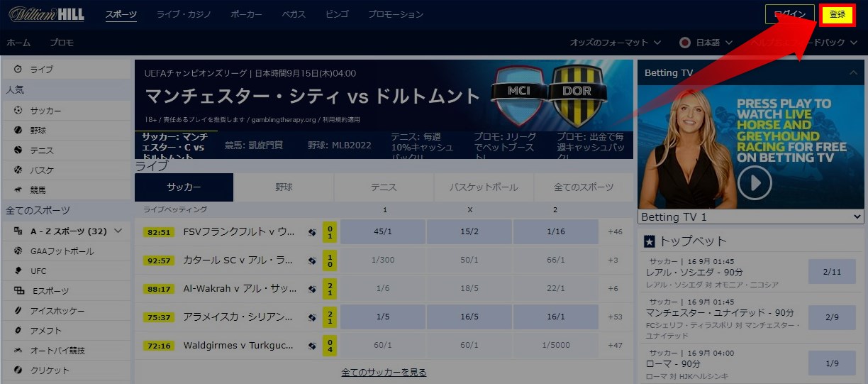This screenshot has height=384, width=868.
Task: Select 45/1 odds for FSVフランクフルト
Action: 383,232
